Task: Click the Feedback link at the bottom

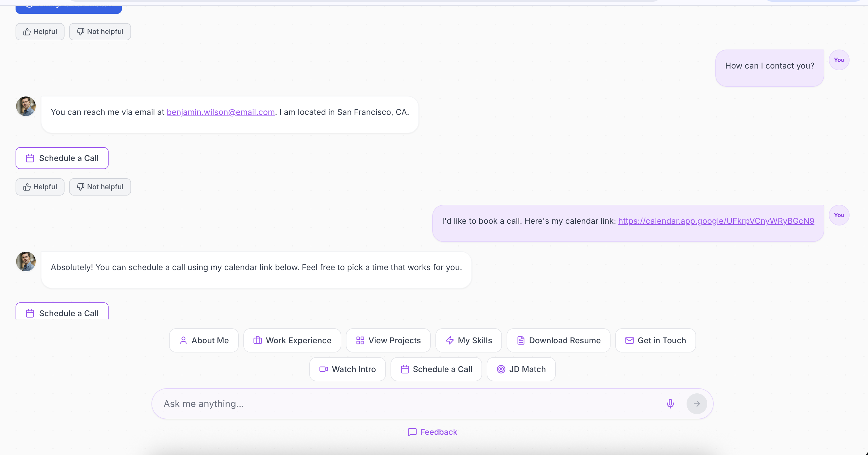Action: (x=433, y=432)
